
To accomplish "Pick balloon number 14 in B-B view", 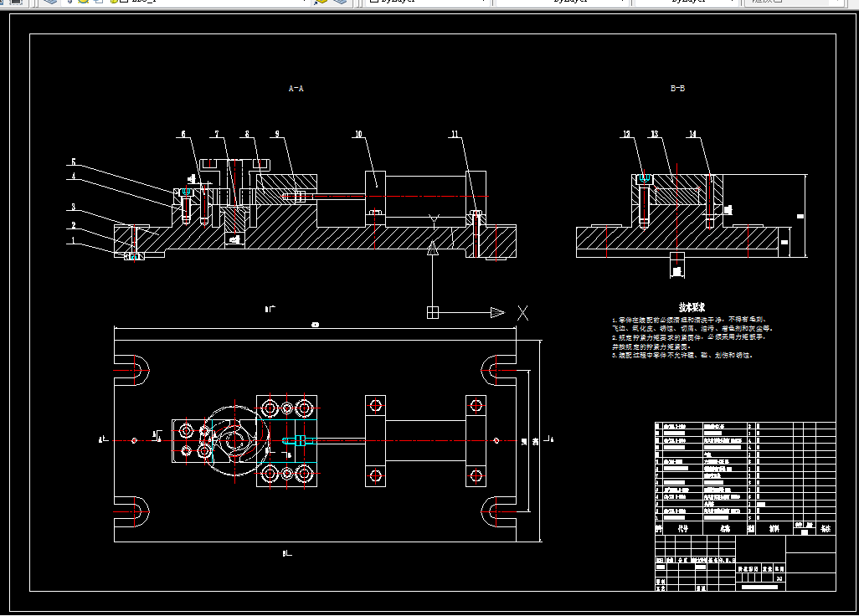I will tap(692, 134).
